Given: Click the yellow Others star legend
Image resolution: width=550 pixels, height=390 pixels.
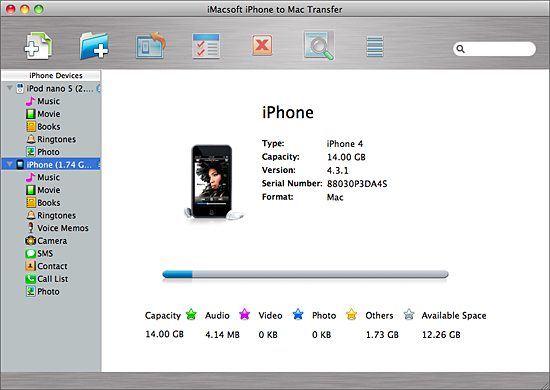Looking at the screenshot, I should pos(351,315).
